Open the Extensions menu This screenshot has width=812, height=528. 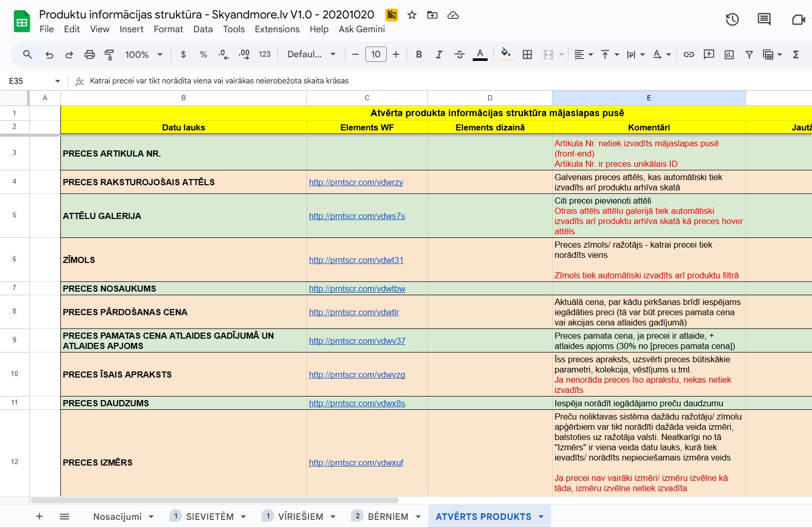tap(277, 29)
